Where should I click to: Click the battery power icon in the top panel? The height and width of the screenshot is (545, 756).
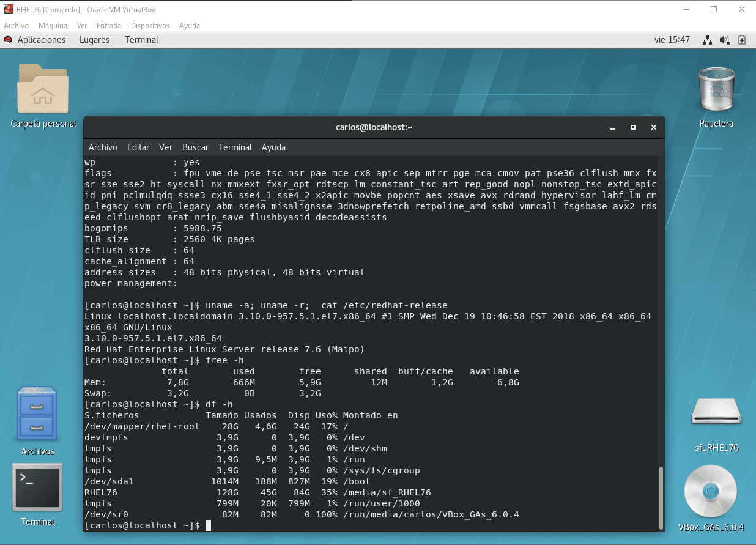click(742, 40)
